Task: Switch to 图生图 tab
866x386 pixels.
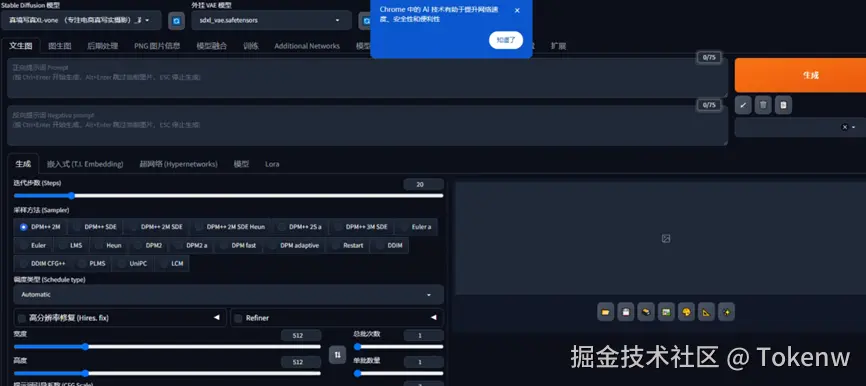Action: tap(60, 46)
